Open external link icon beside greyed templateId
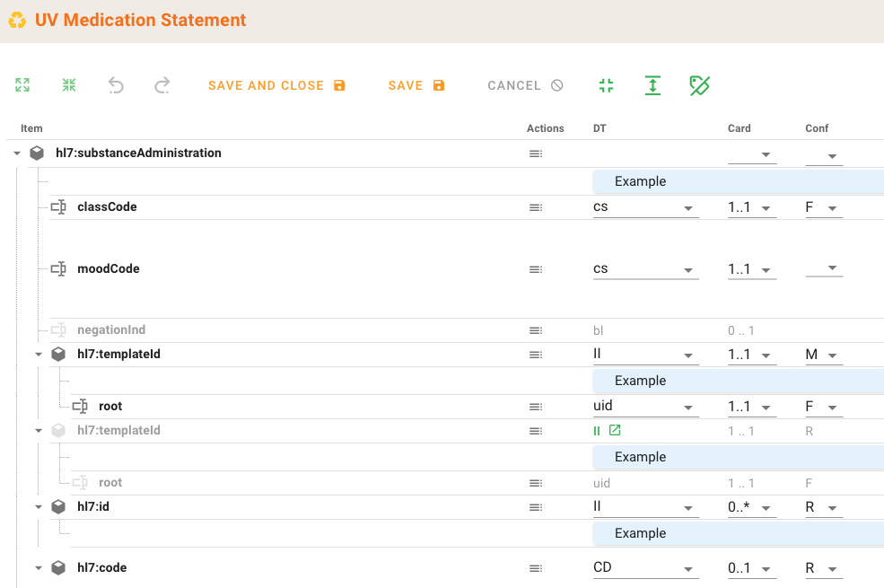 point(615,431)
